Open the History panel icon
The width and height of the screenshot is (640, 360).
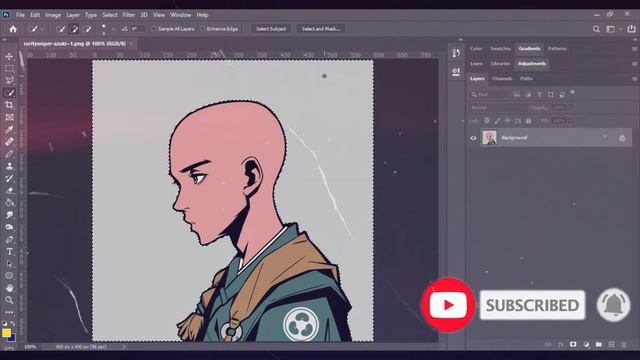[x=456, y=53]
